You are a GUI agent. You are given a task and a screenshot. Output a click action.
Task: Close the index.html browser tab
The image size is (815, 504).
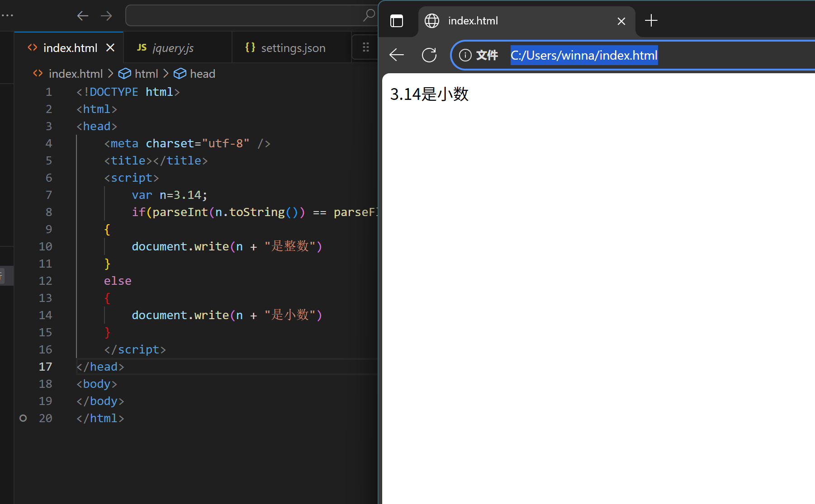(x=621, y=21)
